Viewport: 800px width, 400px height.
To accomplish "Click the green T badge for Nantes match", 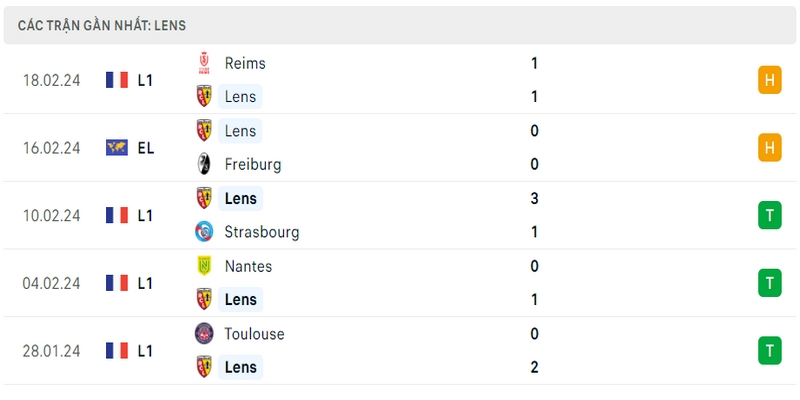I will 770,283.
